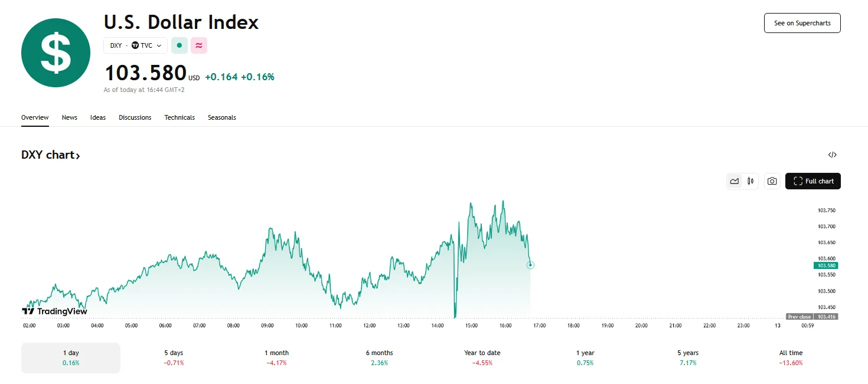Image resolution: width=868 pixels, height=384 pixels.
Task: Click the embed code icon
Action: pos(832,155)
